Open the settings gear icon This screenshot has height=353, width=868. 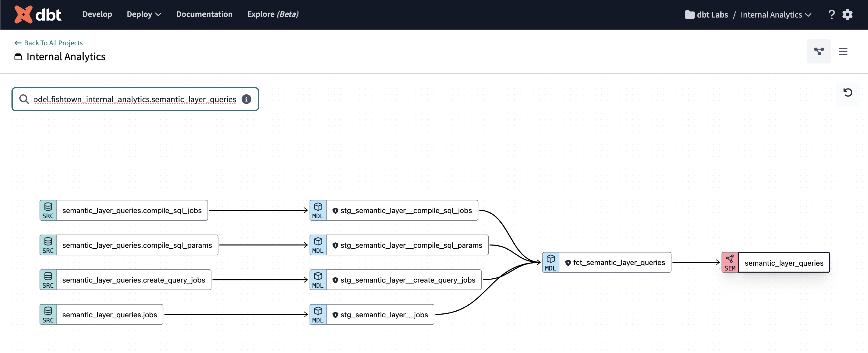point(848,15)
